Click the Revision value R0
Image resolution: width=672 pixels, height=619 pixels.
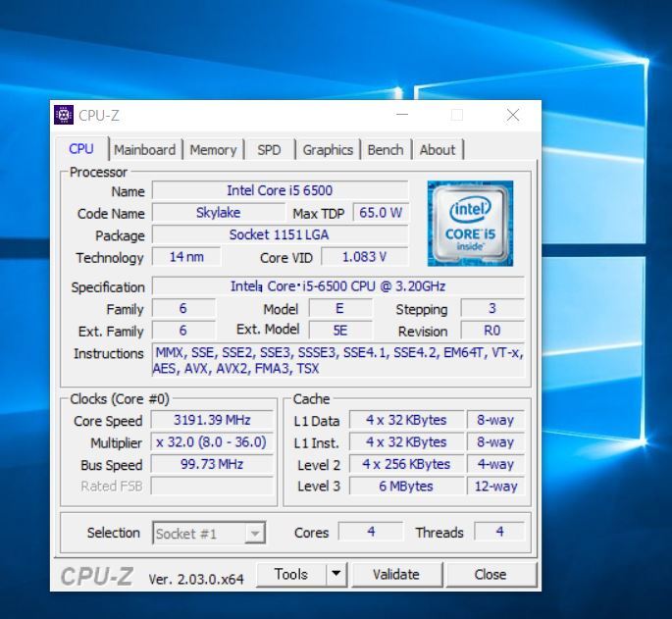click(x=492, y=331)
